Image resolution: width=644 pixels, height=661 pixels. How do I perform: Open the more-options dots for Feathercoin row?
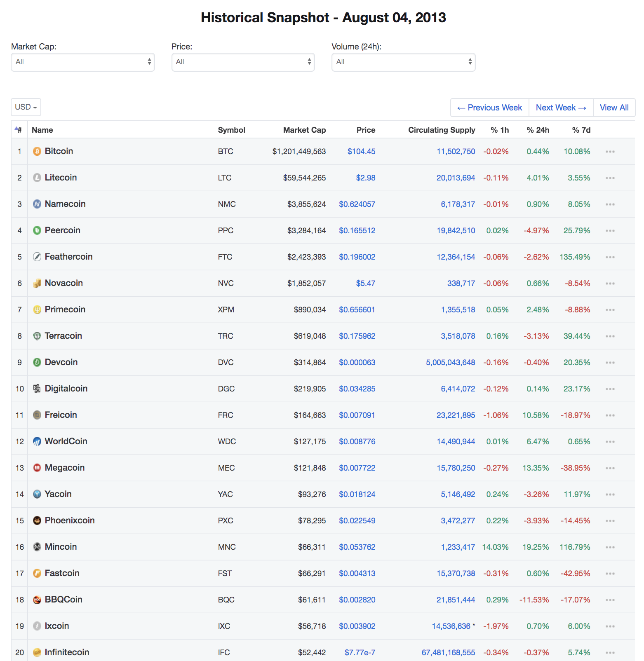610,257
